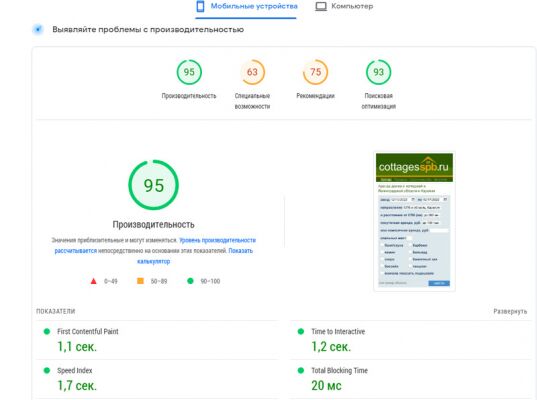
Task: Open the 93 Поисковая оптимизация score gauge
Action: tap(378, 72)
